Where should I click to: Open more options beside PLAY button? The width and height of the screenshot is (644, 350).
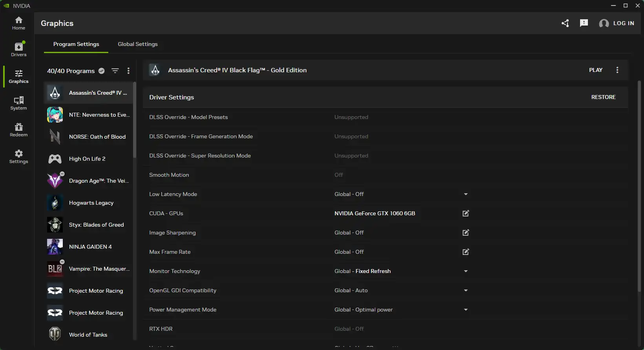point(617,70)
